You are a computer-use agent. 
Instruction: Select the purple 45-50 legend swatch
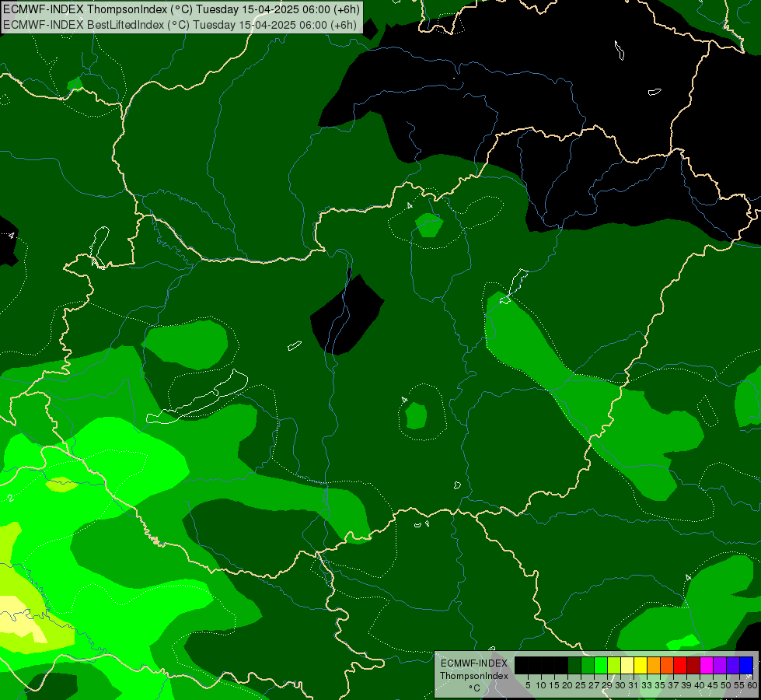click(x=720, y=665)
